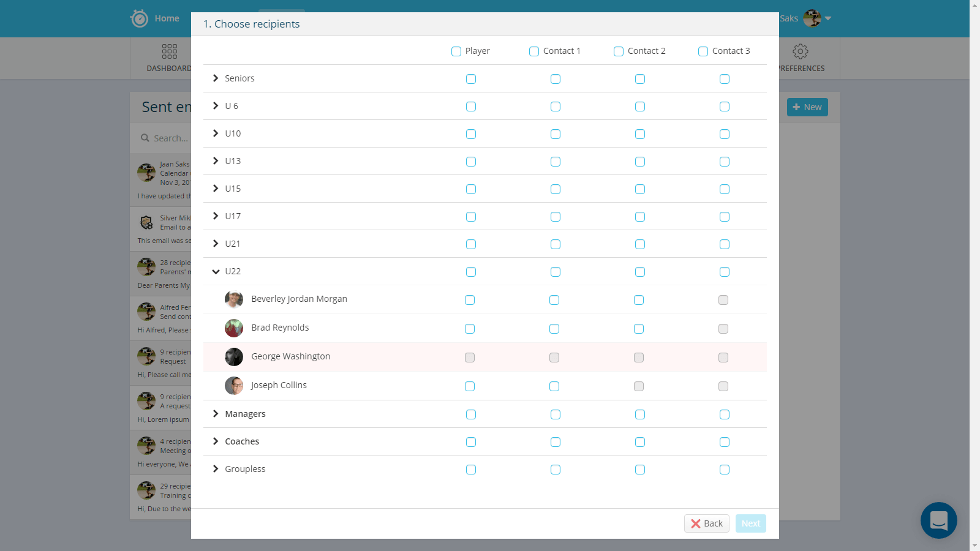Screen dimensions: 980x551
Task: Open the Dashboard grid icon
Action: [x=170, y=51]
